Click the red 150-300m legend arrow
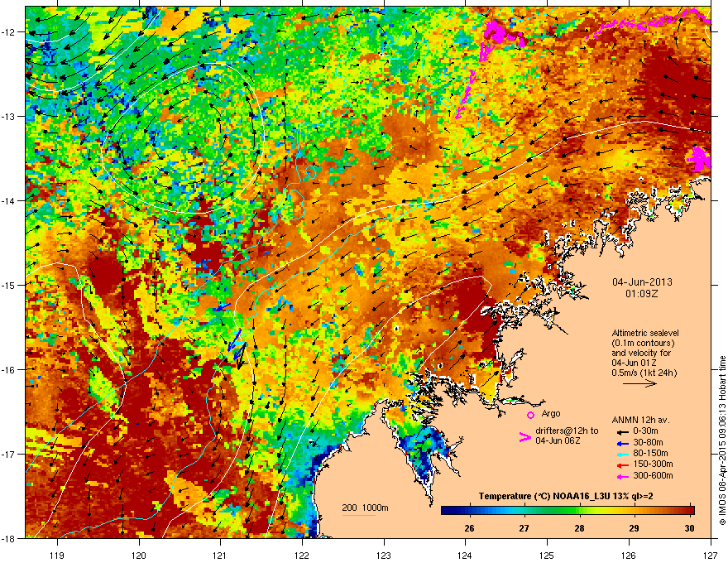 coord(622,465)
